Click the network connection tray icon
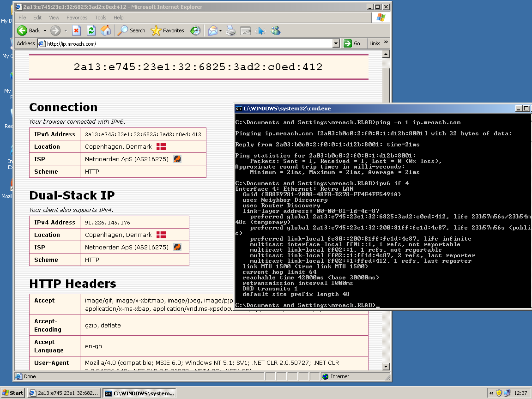Viewport: 532px width, 399px height. click(x=507, y=393)
